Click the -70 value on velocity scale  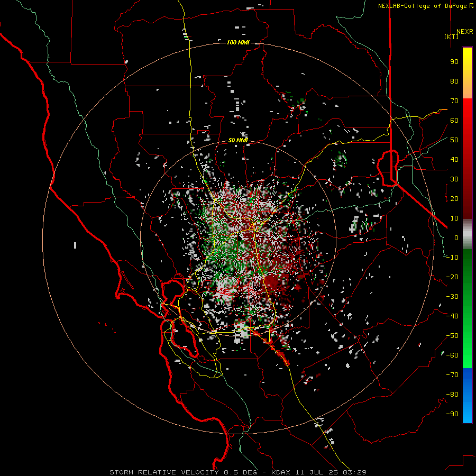click(452, 375)
